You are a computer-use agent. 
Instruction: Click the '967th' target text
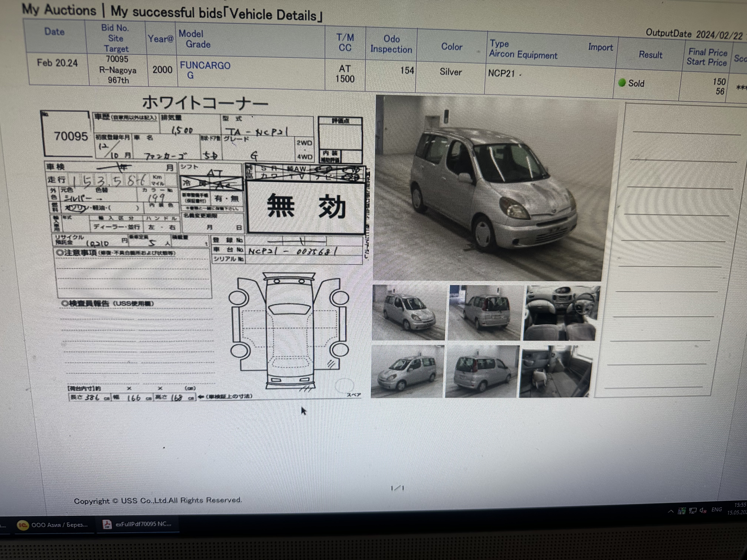pyautogui.click(x=118, y=80)
